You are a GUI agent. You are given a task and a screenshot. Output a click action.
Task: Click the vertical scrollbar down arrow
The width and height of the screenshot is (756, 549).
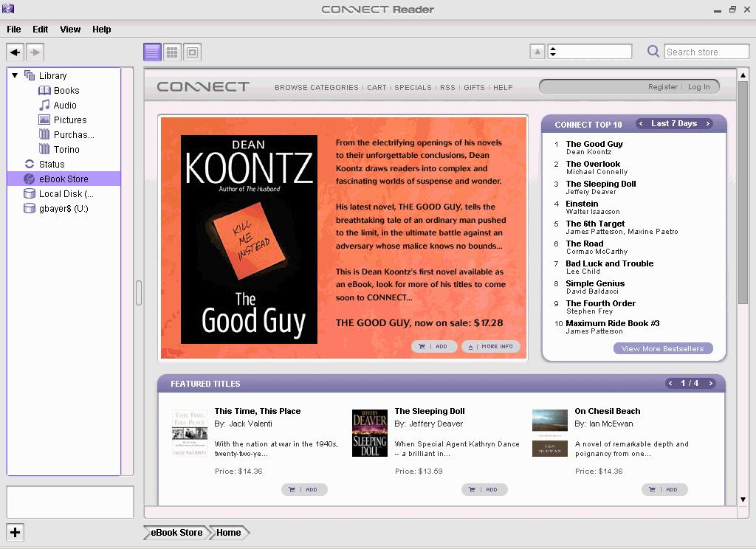(743, 500)
